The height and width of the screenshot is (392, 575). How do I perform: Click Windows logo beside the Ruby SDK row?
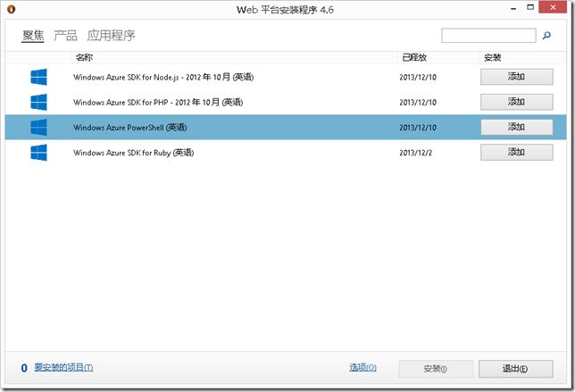pos(39,153)
